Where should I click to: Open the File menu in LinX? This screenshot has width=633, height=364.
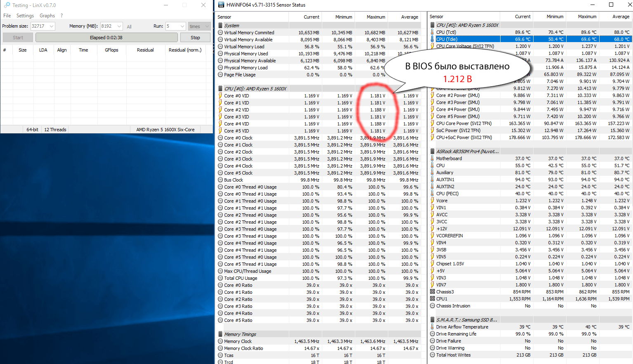pyautogui.click(x=7, y=16)
